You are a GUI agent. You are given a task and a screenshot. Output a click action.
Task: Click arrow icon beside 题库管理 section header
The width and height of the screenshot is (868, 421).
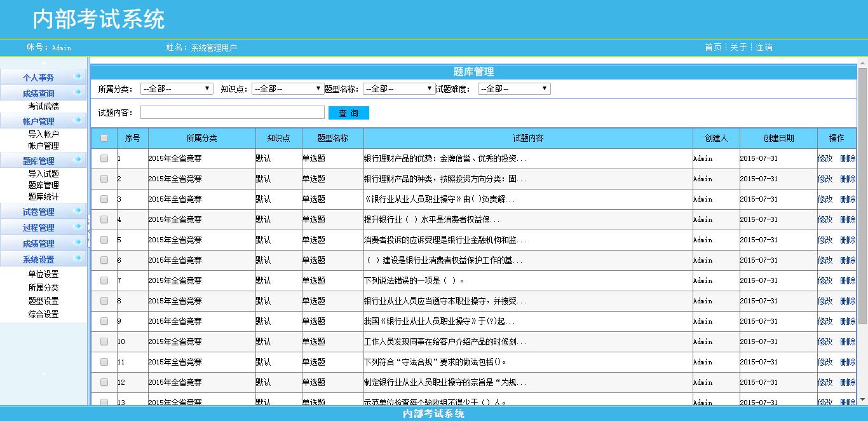[78, 160]
